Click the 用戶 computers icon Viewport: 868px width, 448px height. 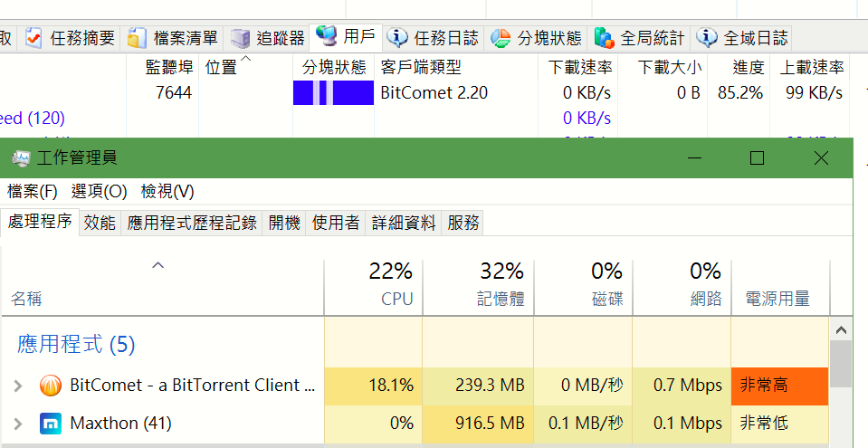click(326, 36)
